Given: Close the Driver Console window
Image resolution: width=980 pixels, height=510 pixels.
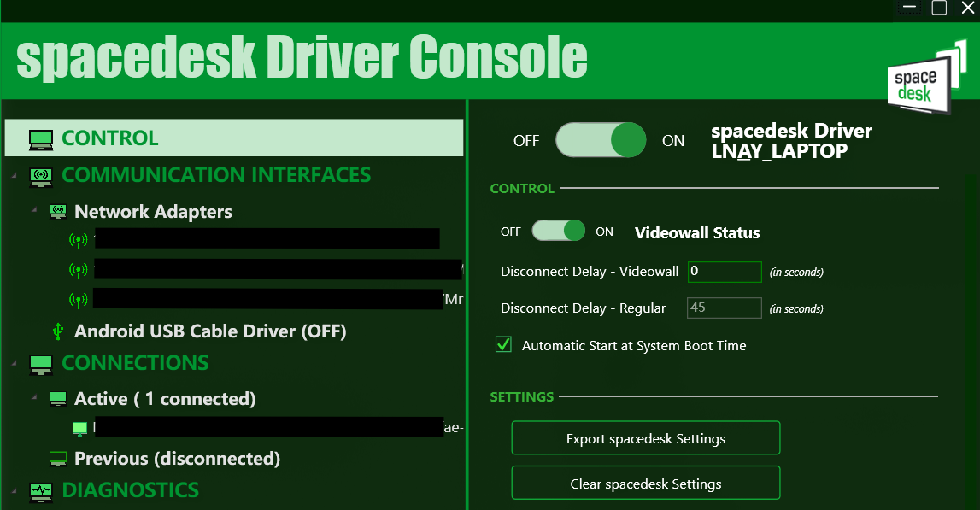Looking at the screenshot, I should [x=967, y=8].
